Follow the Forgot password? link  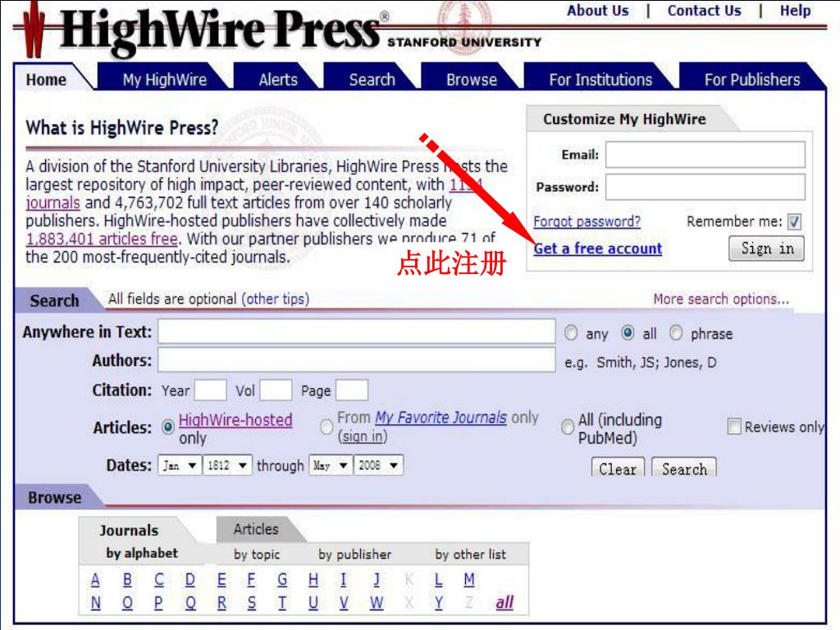pos(587,221)
